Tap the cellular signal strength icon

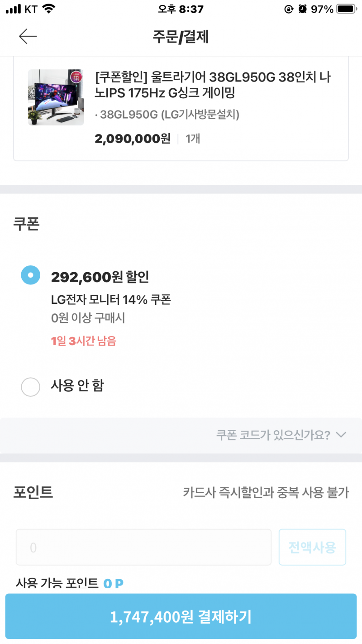tap(14, 9)
